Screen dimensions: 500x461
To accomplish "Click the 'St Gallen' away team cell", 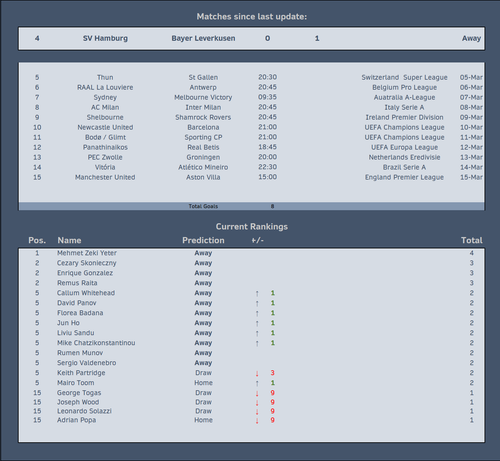I will pyautogui.click(x=203, y=77).
